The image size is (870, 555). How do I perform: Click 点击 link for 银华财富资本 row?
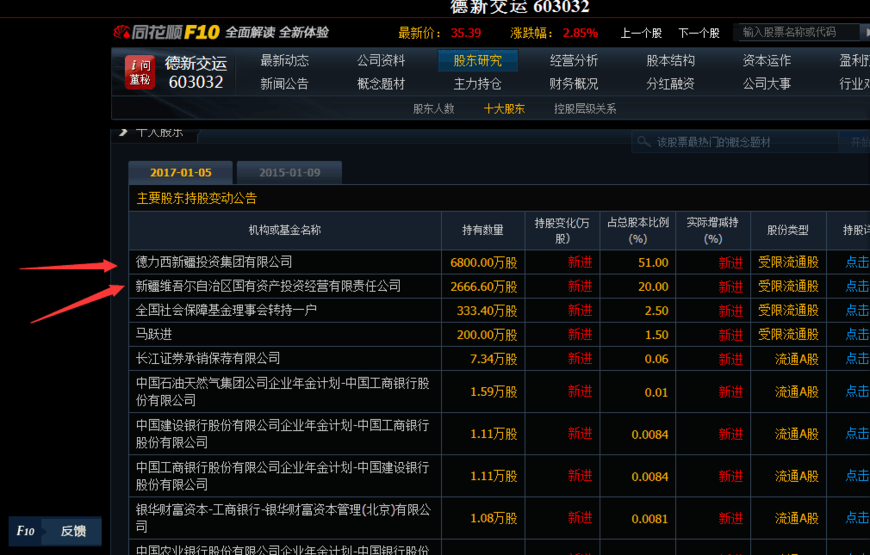(857, 518)
